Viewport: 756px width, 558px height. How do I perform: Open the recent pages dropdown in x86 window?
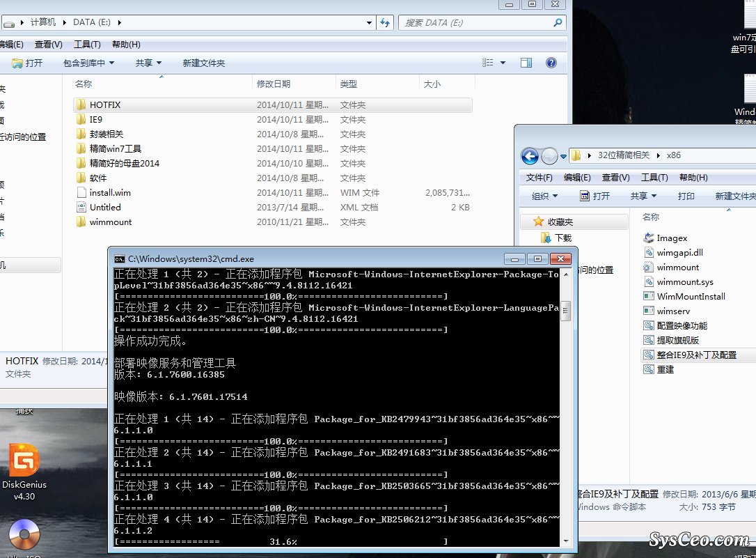(x=563, y=156)
